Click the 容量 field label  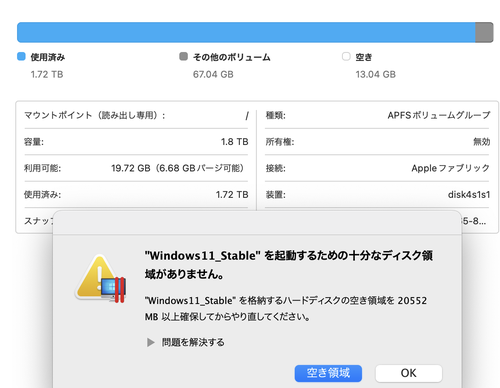[x=34, y=142]
